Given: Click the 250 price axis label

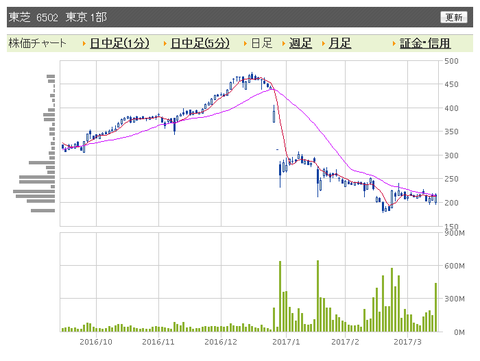Looking at the screenshot, I should 451,179.
